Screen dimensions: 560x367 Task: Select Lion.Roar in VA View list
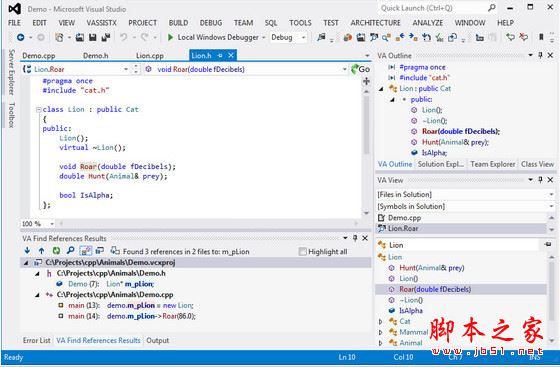pos(461,228)
